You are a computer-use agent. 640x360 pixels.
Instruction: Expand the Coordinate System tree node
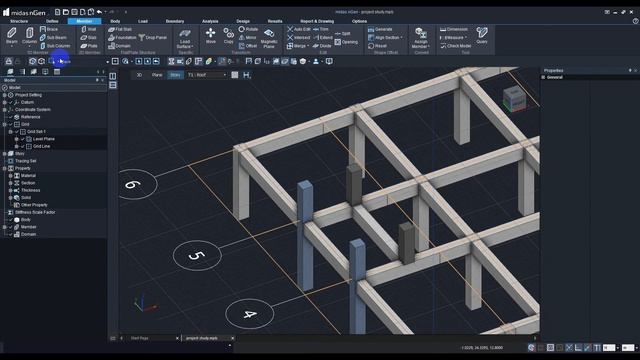pos(5,109)
